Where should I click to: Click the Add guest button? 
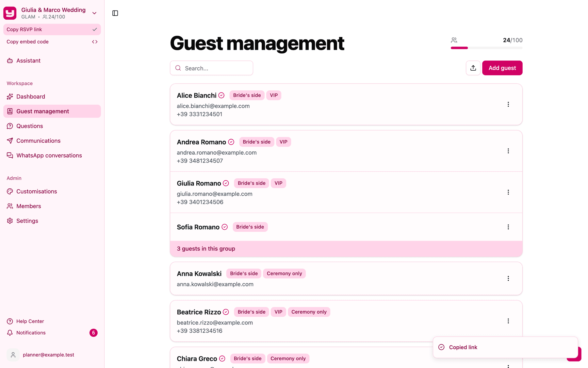point(502,68)
